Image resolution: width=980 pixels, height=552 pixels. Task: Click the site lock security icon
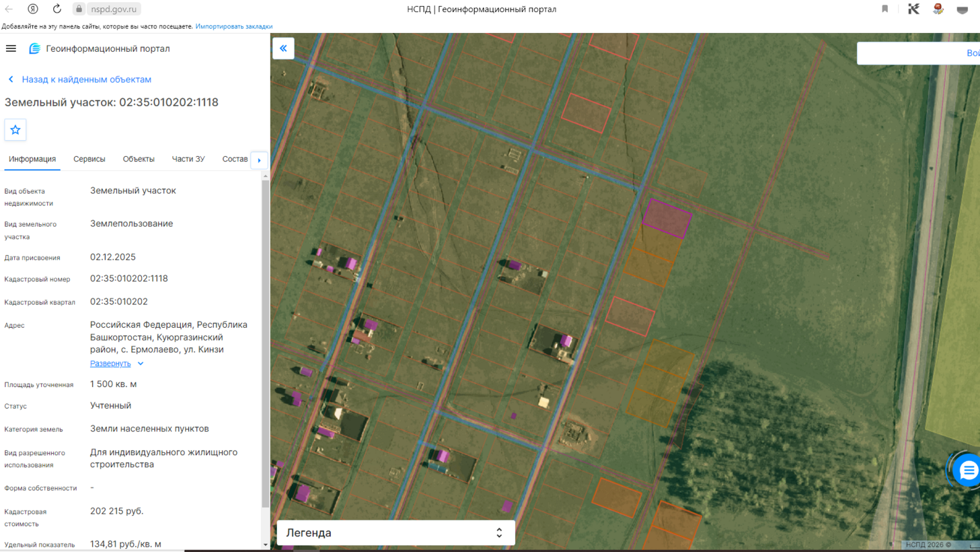tap(79, 9)
